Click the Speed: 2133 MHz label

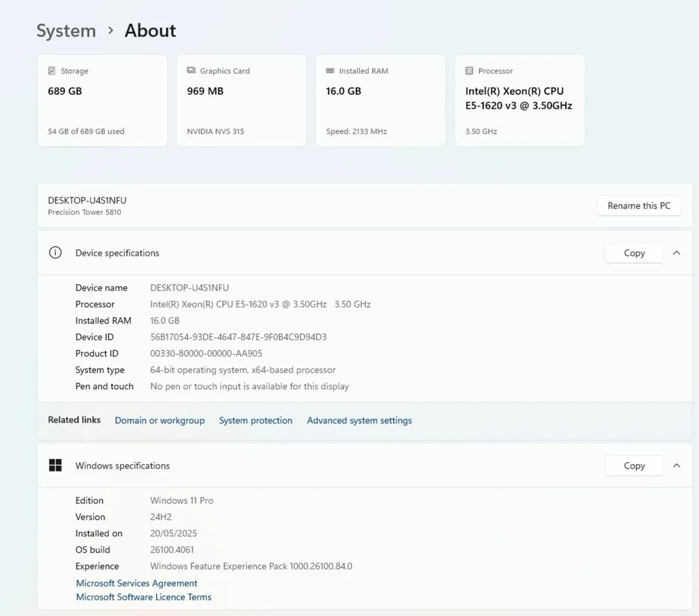[x=356, y=131]
